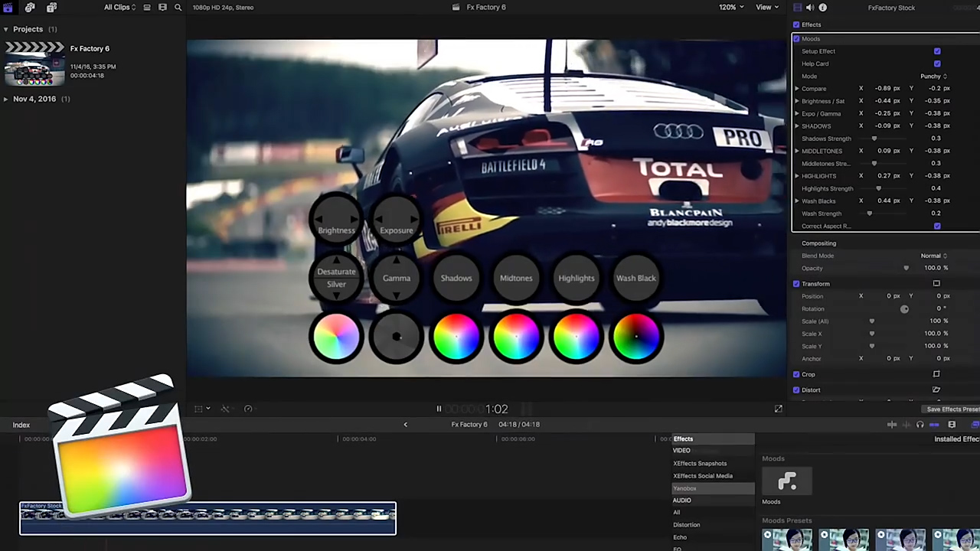This screenshot has height=551, width=980.
Task: Pause playback in the viewer
Action: point(439,409)
